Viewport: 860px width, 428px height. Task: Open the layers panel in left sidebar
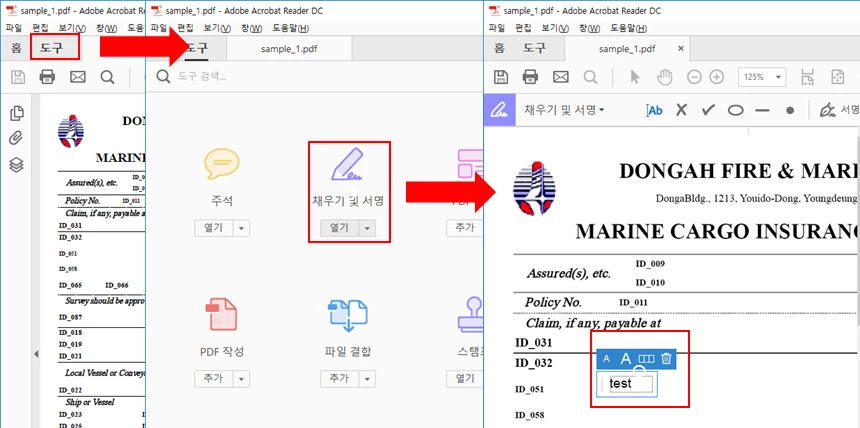click(16, 164)
